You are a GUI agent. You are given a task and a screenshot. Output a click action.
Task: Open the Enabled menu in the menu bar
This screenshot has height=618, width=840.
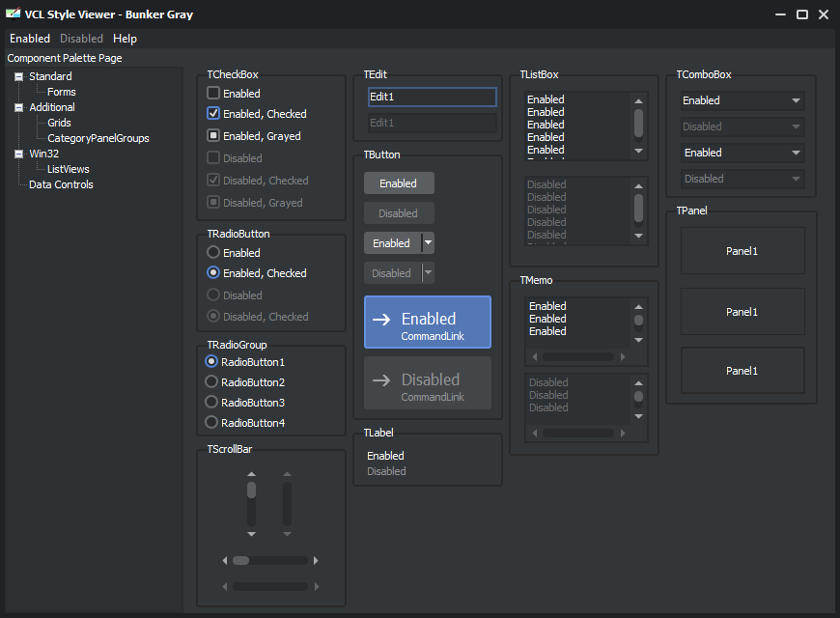click(30, 39)
